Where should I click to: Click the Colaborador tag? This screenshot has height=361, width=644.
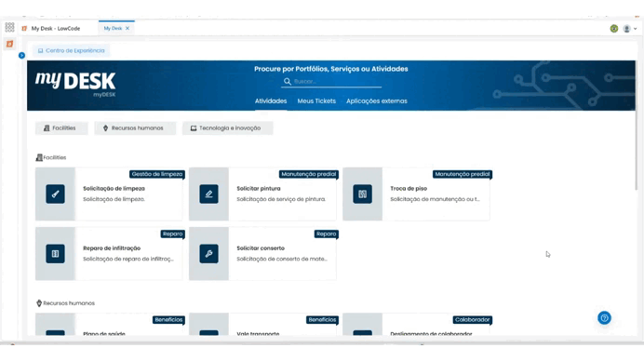[x=473, y=319]
